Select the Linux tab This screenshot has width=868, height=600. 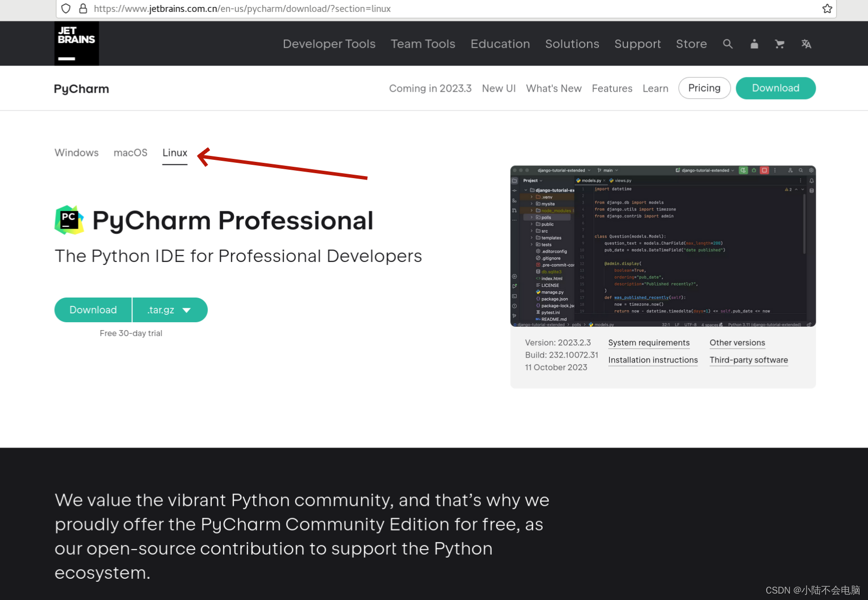tap(175, 153)
